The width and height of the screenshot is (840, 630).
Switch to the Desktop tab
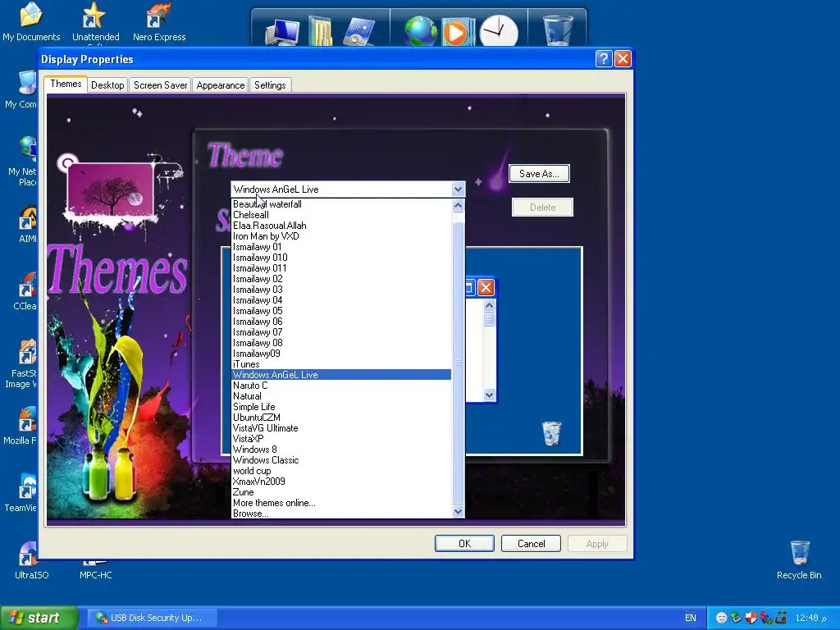(x=107, y=85)
